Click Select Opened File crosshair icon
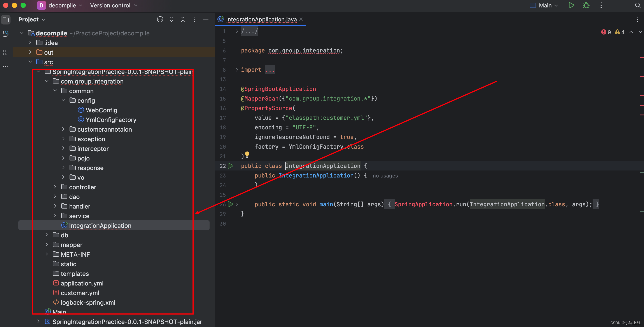 point(160,19)
